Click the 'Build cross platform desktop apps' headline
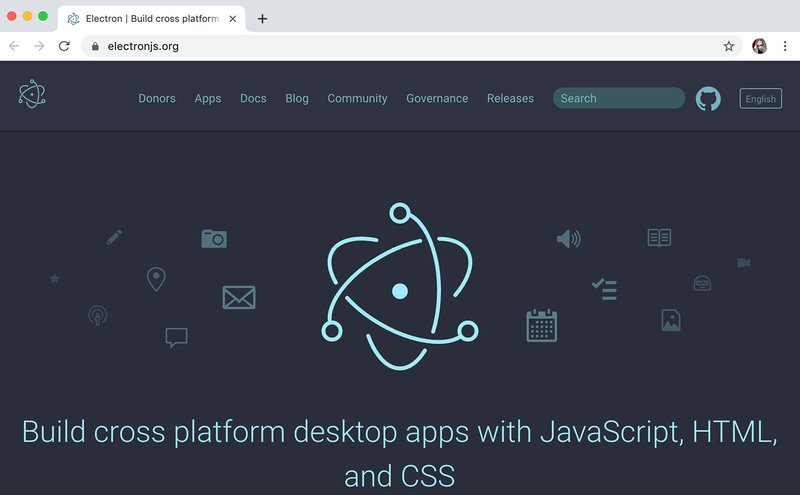The image size is (800, 495). [400, 453]
